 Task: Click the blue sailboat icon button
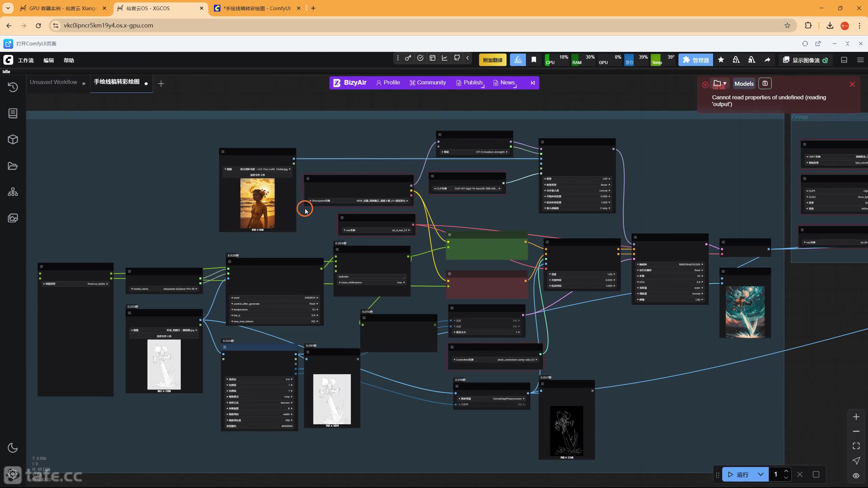pos(518,60)
